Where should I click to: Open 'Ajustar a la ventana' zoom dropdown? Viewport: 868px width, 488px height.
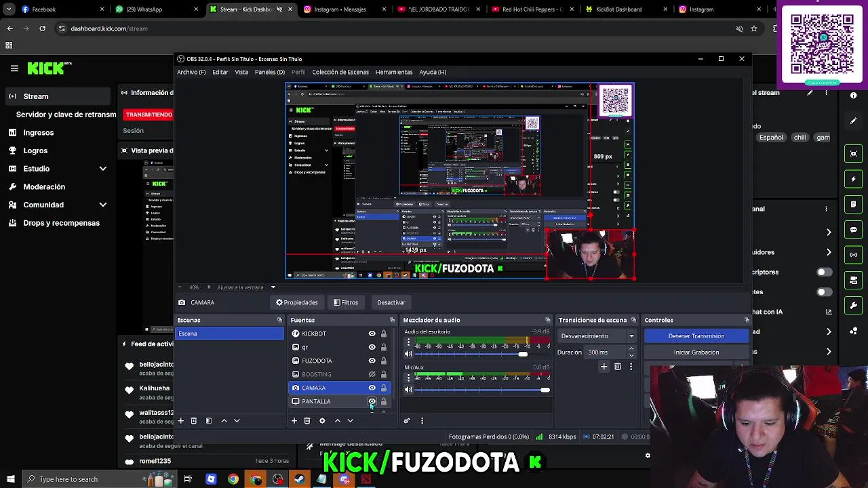click(x=273, y=287)
